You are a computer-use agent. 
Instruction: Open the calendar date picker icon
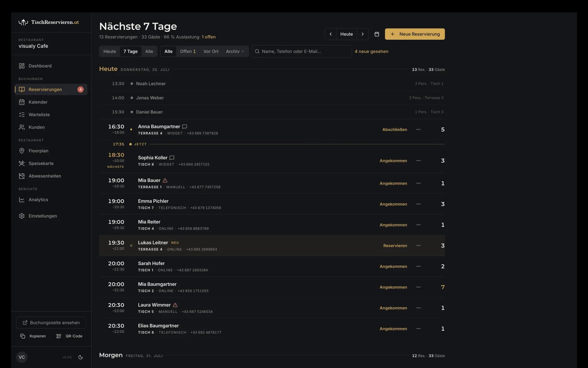pyautogui.click(x=377, y=34)
